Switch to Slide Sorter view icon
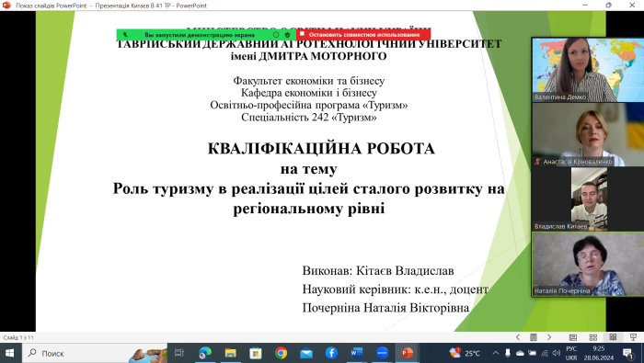Image resolution: width=644 pixels, height=363 pixels. pos(593,337)
